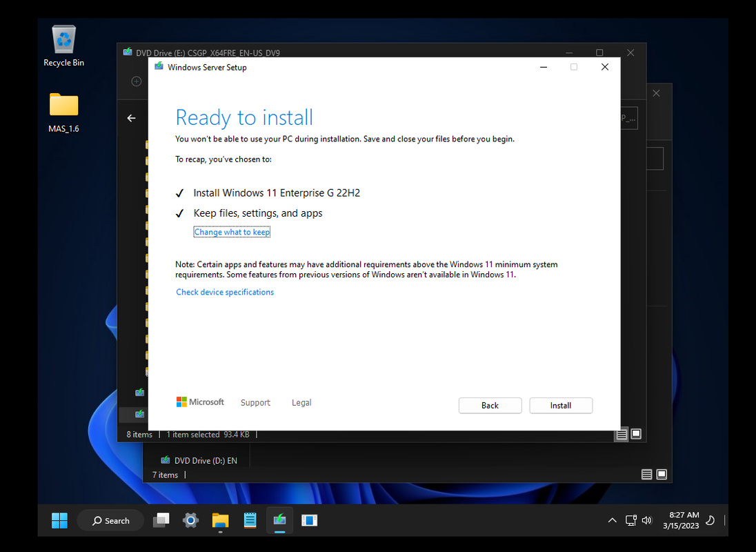
Task: Click the Install button
Action: (561, 406)
